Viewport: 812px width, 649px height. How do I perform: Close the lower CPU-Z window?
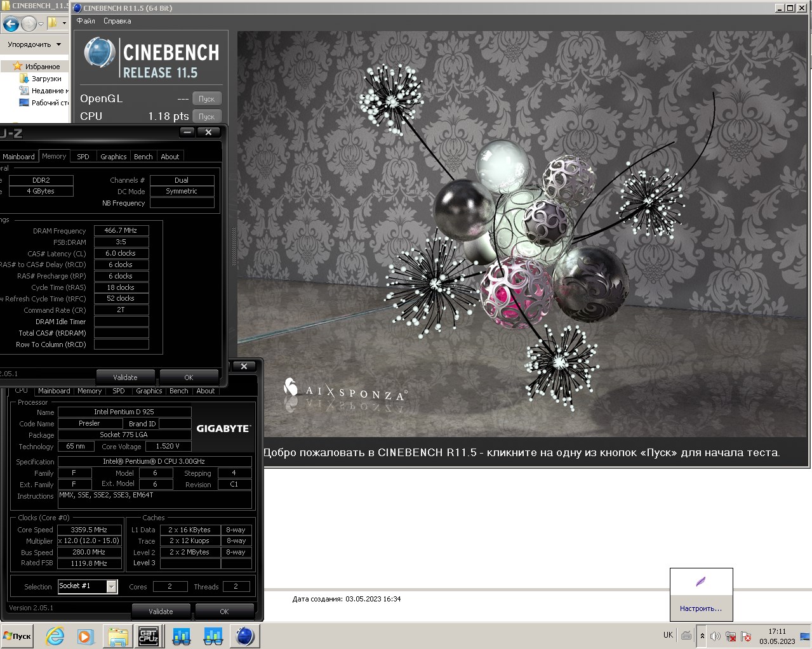pyautogui.click(x=244, y=367)
